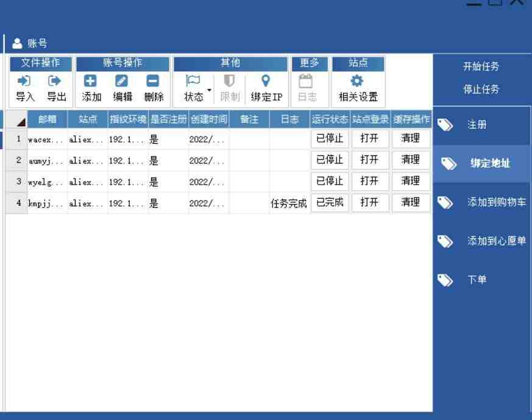Open the 账号 tab
Image resolution: width=532 pixels, height=420 pixels.
(x=30, y=43)
